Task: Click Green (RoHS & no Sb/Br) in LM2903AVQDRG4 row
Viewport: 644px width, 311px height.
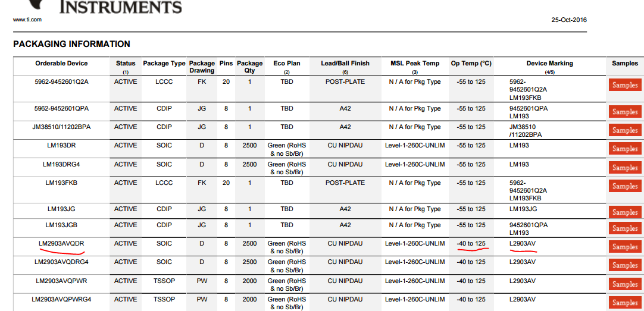Action: pos(287,266)
